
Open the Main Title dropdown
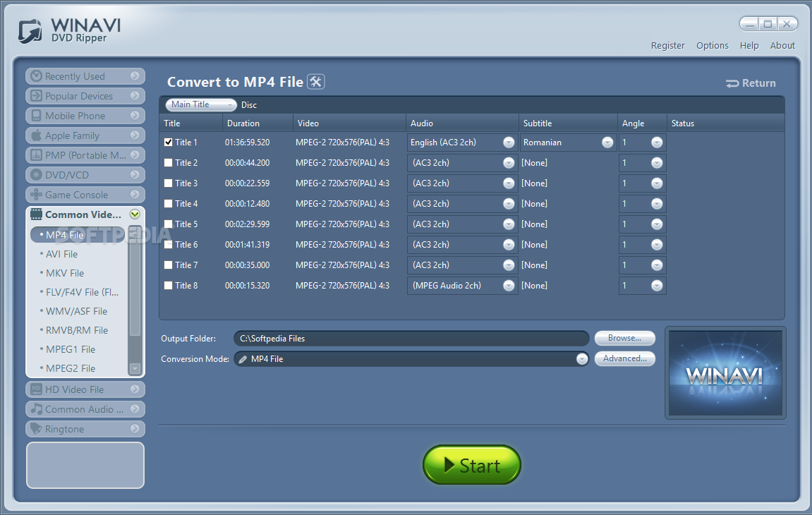coord(201,104)
